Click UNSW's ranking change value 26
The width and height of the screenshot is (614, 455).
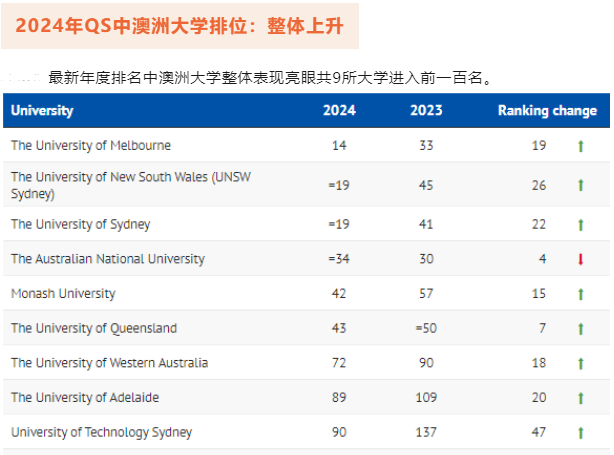click(539, 185)
